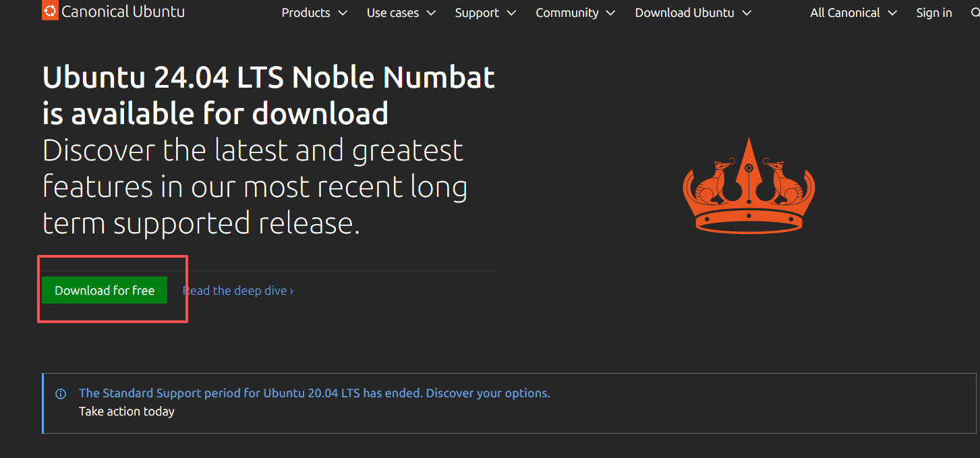This screenshot has width=980, height=458.
Task: Click the green Download for free button
Action: pos(105,290)
